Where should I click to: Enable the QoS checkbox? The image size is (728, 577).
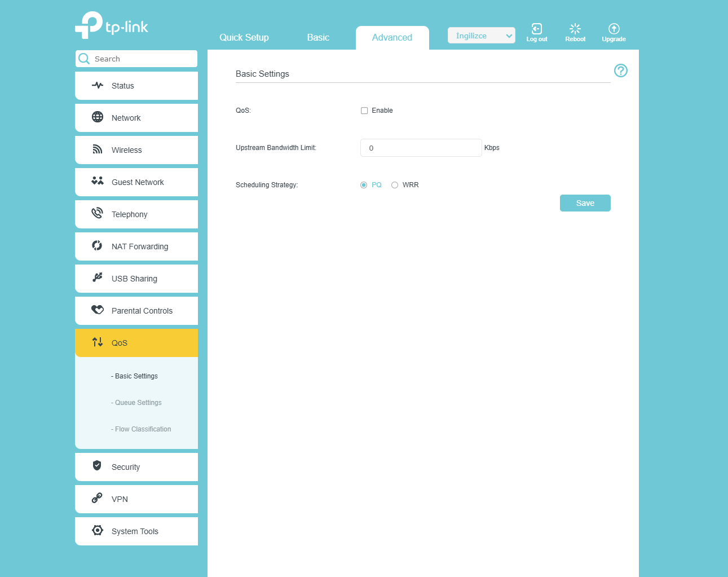click(x=364, y=111)
